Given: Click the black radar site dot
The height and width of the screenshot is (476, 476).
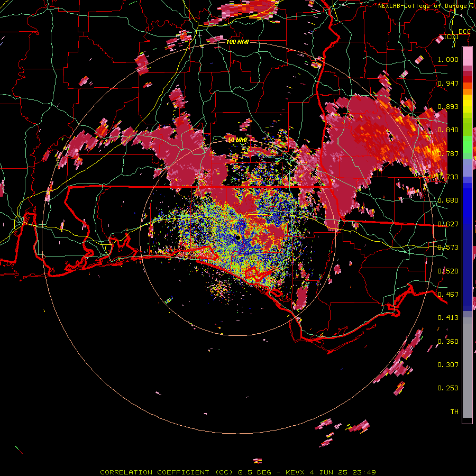Looking at the screenshot, I should pyautogui.click(x=237, y=237).
